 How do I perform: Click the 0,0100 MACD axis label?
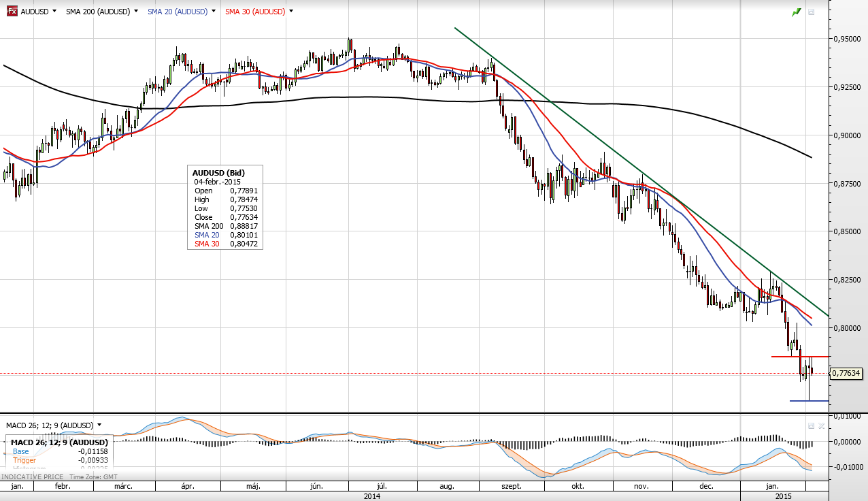coord(848,415)
